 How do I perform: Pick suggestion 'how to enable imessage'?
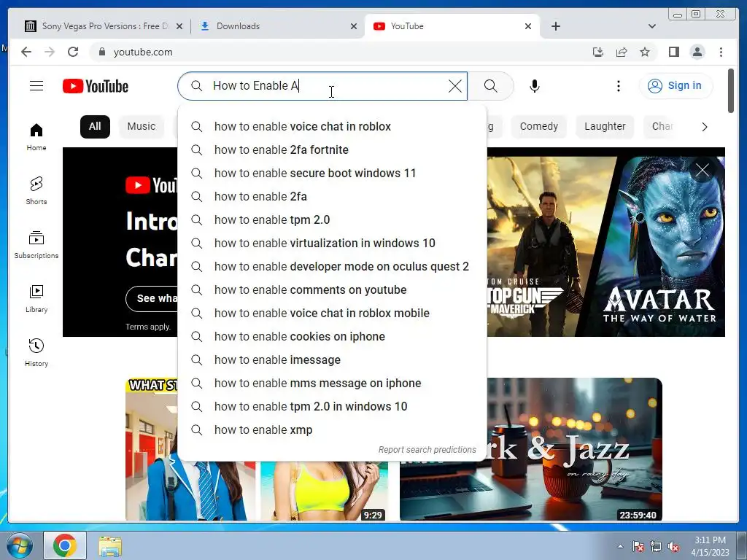point(332,360)
